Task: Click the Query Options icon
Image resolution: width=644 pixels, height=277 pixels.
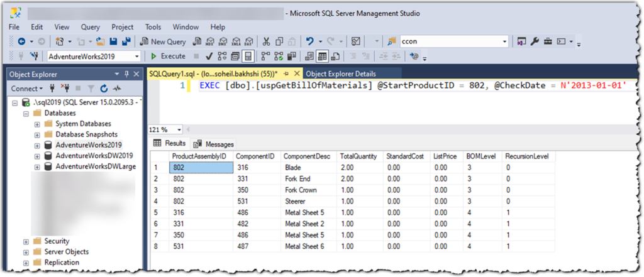Action: pyautogui.click(x=235, y=56)
